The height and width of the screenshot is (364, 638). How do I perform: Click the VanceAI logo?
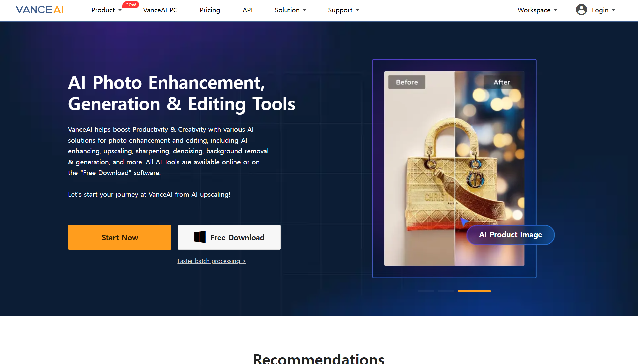pyautogui.click(x=40, y=10)
